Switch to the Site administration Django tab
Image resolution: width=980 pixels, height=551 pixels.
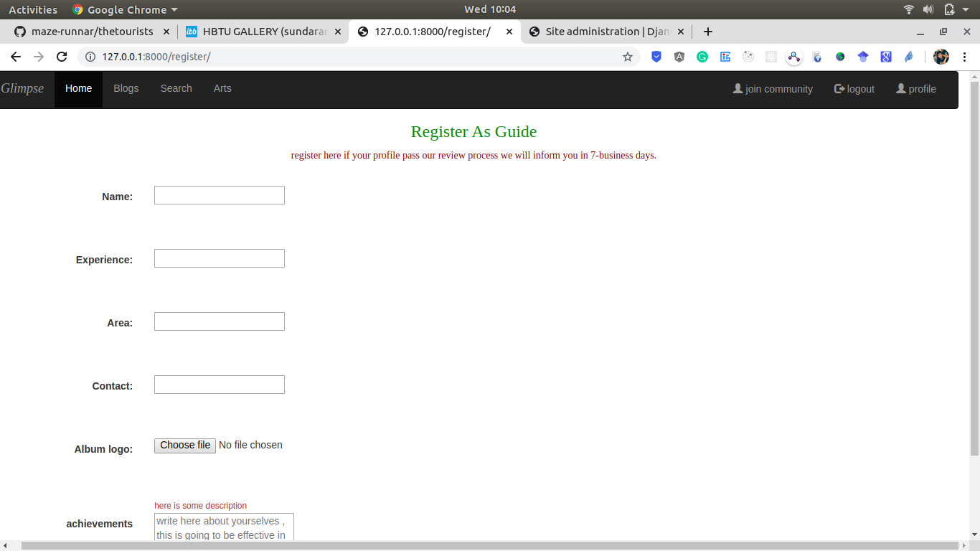click(x=606, y=32)
